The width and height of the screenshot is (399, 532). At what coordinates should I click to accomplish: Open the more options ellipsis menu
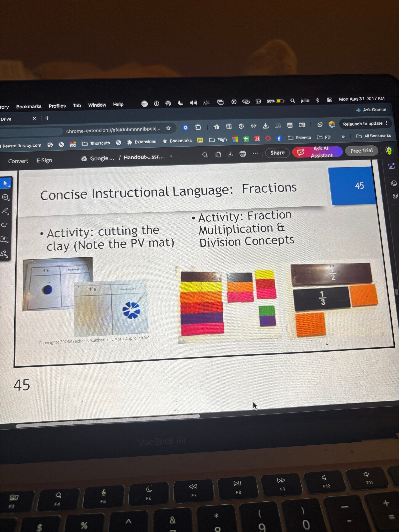255,153
